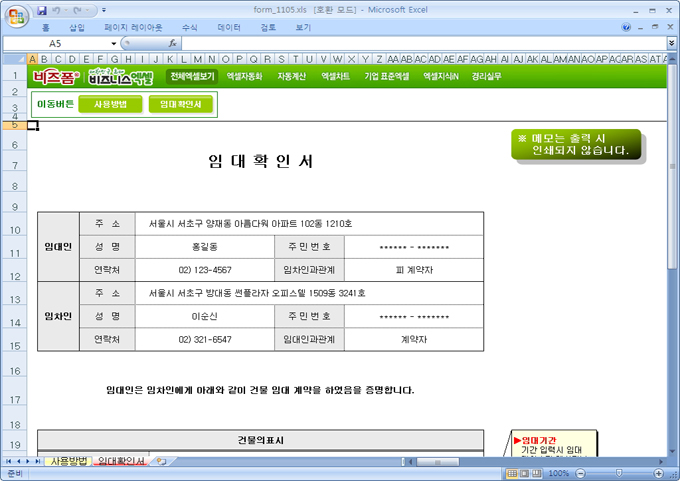Click the zoom out minus button
Viewport: 680px width, 481px height.
coord(578,473)
